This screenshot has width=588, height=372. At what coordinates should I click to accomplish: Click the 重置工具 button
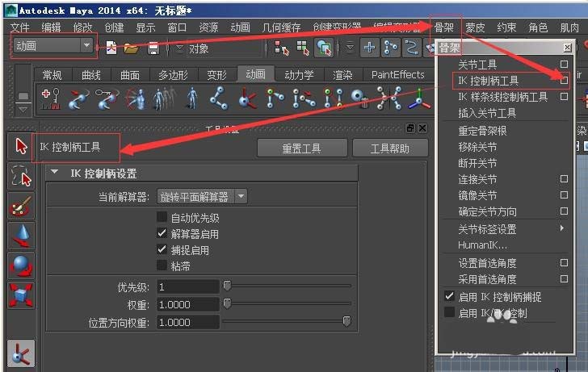tap(302, 148)
